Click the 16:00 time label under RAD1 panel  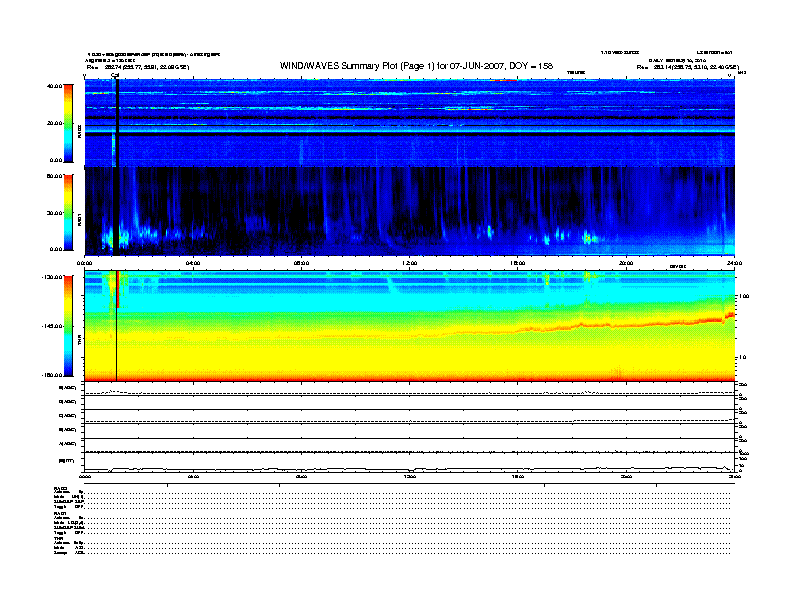coord(518,263)
